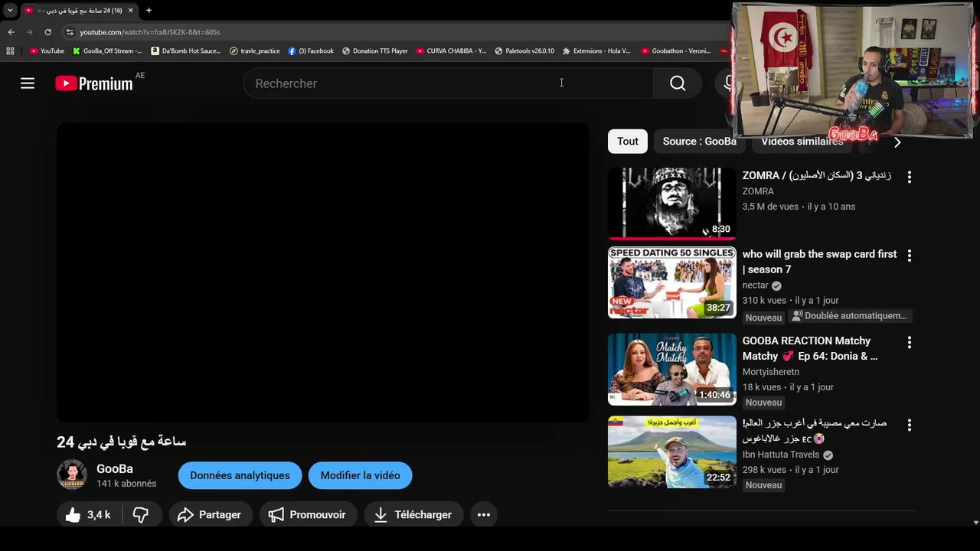Screen dimensions: 980x551
Task: Click the browser forward arrow
Action: 29,32
